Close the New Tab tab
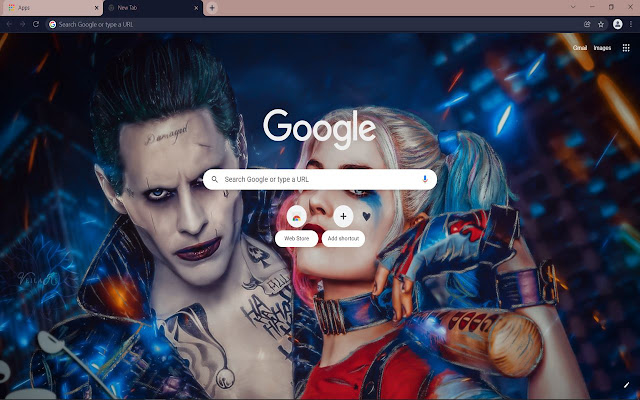Image resolution: width=640 pixels, height=400 pixels. 197,8
